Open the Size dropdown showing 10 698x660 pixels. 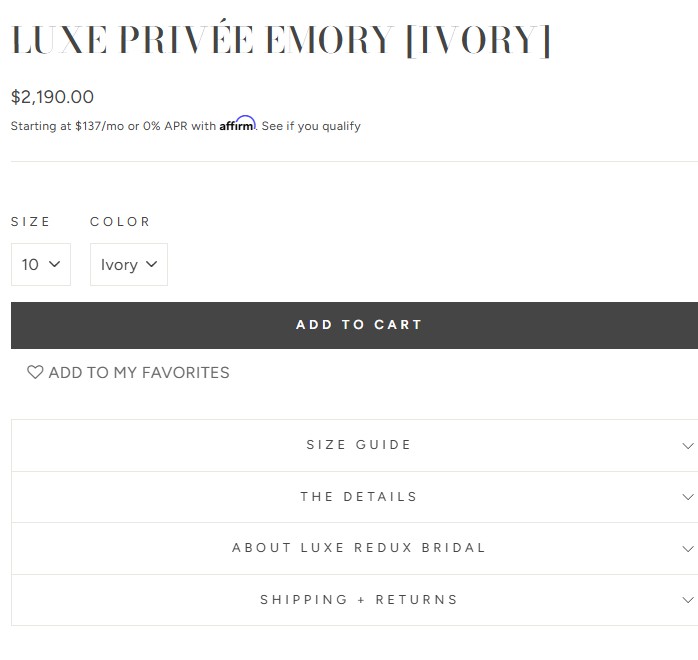click(x=40, y=264)
